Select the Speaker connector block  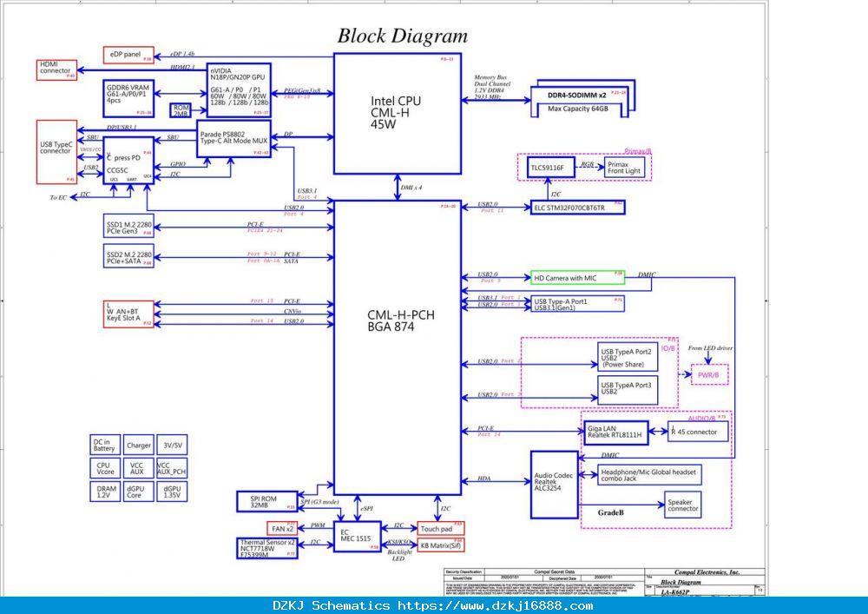click(x=682, y=505)
